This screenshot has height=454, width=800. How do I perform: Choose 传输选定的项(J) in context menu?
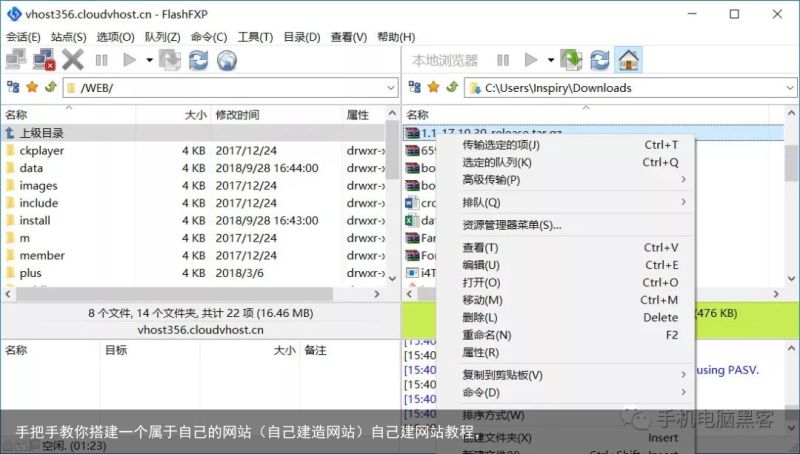click(565, 145)
